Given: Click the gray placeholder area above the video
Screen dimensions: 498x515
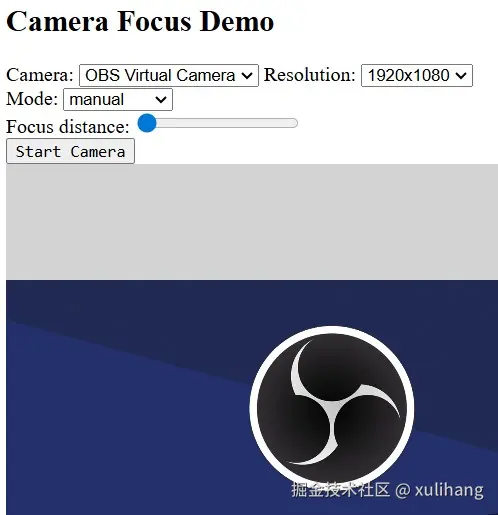Looking at the screenshot, I should click(252, 222).
